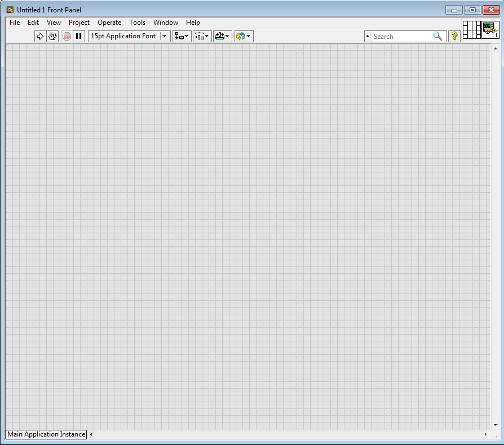Click the vertical scrollbar down arrow
The width and height of the screenshot is (504, 445).
[x=496, y=425]
